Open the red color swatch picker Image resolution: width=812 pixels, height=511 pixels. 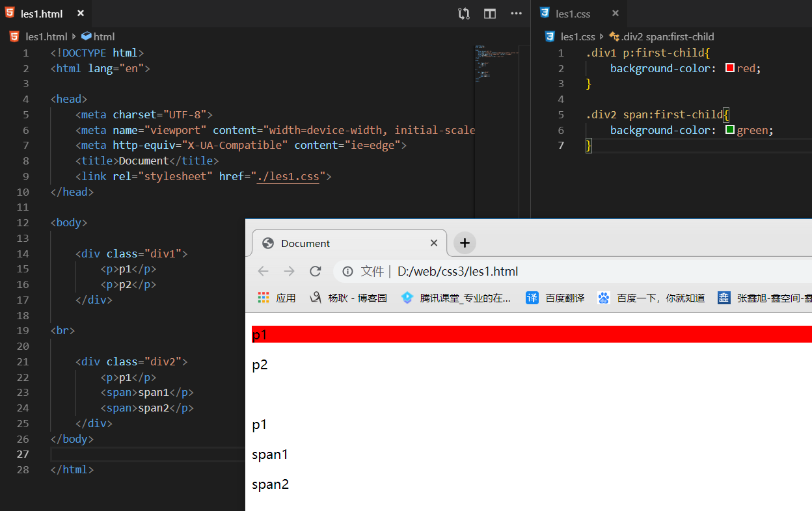coord(730,68)
